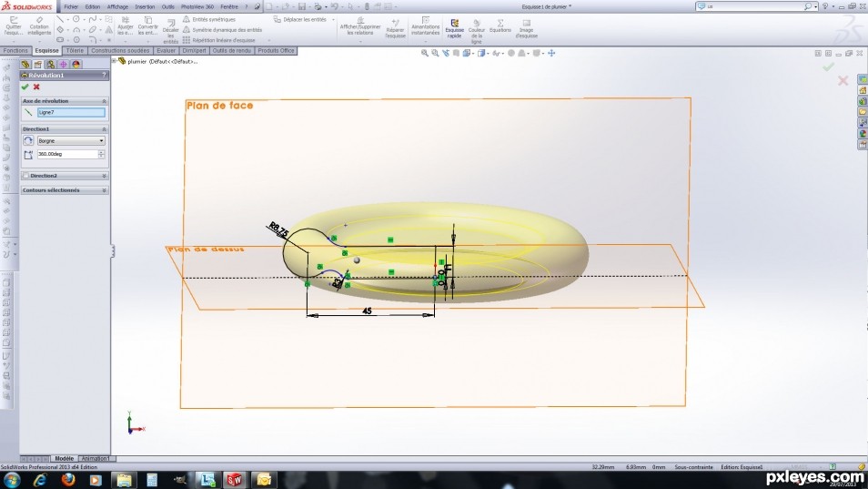Open Afficher/Supprimer les relations
The image size is (868, 489).
[x=360, y=26]
